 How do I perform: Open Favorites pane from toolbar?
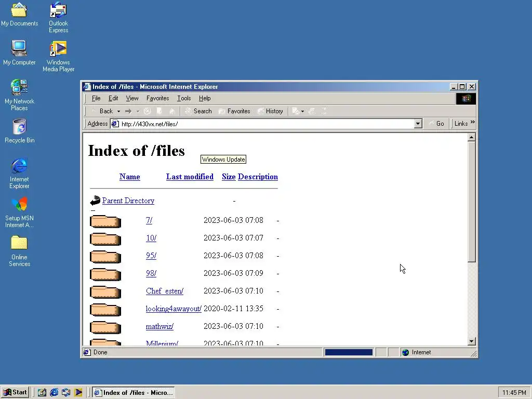[x=234, y=111]
